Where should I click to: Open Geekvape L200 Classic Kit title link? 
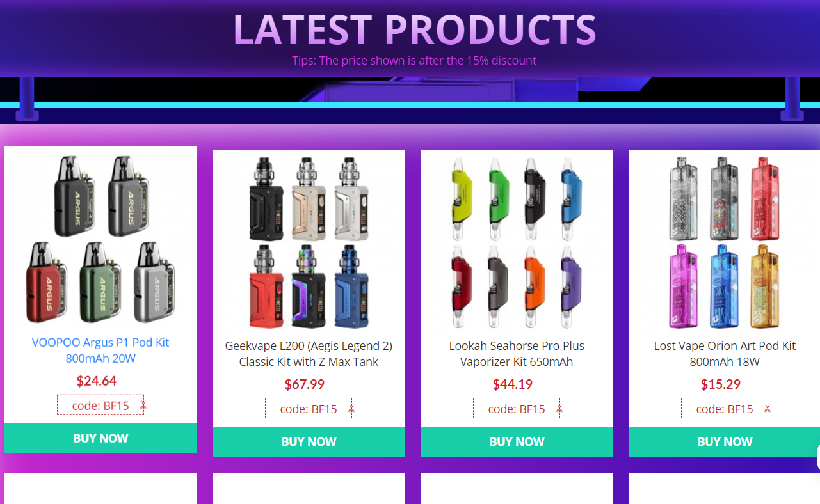(309, 354)
